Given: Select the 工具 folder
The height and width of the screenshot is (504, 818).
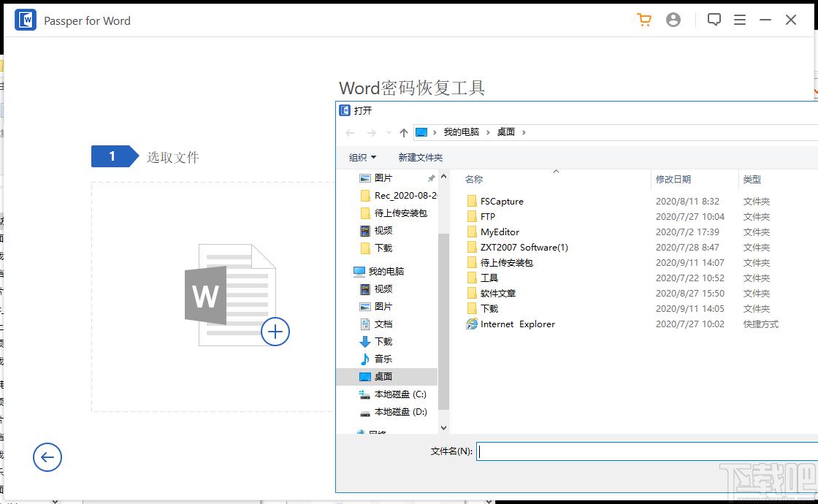Looking at the screenshot, I should (x=482, y=278).
